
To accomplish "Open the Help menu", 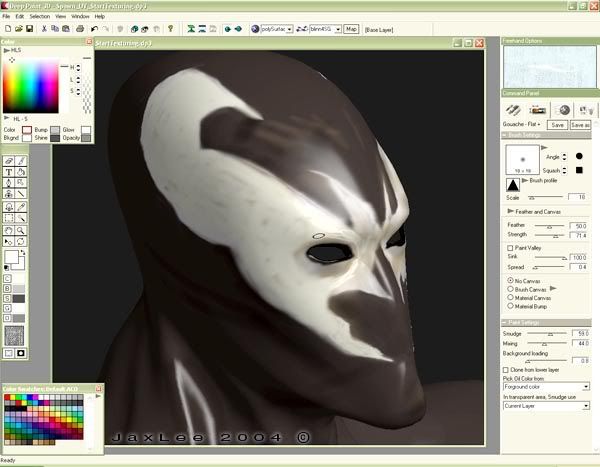I will pyautogui.click(x=99, y=16).
